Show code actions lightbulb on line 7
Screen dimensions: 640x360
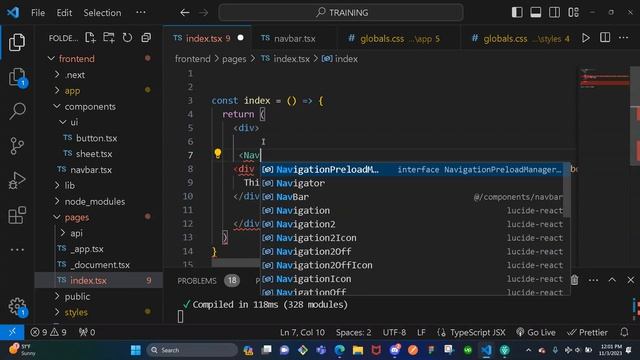point(218,154)
